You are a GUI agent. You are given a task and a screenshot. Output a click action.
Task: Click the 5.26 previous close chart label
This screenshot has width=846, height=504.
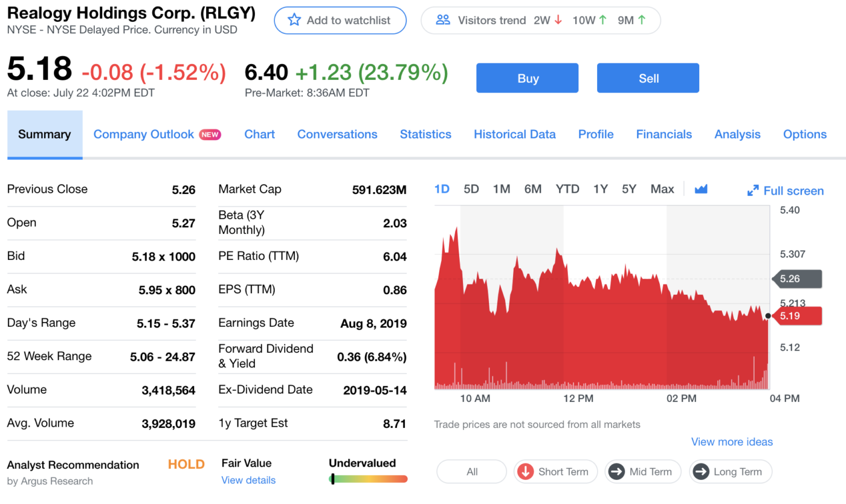pos(797,279)
